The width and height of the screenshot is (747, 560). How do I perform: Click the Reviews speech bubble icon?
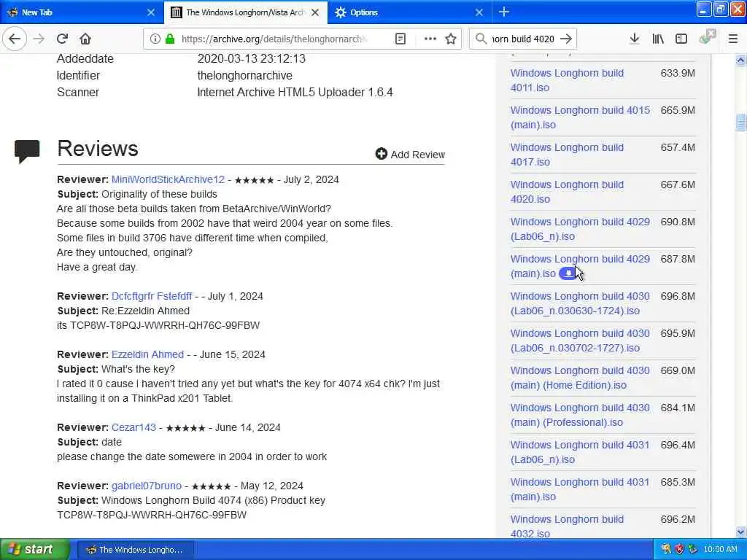pos(27,151)
